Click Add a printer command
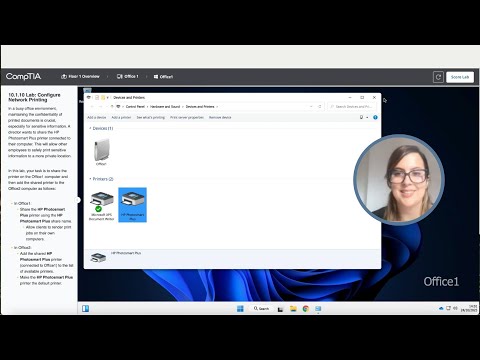This screenshot has height=360, width=480. click(x=121, y=117)
